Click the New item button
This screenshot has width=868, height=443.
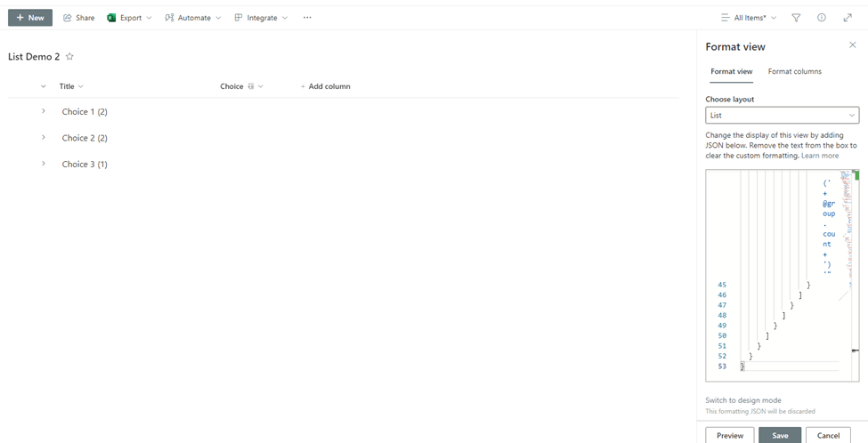pos(30,18)
